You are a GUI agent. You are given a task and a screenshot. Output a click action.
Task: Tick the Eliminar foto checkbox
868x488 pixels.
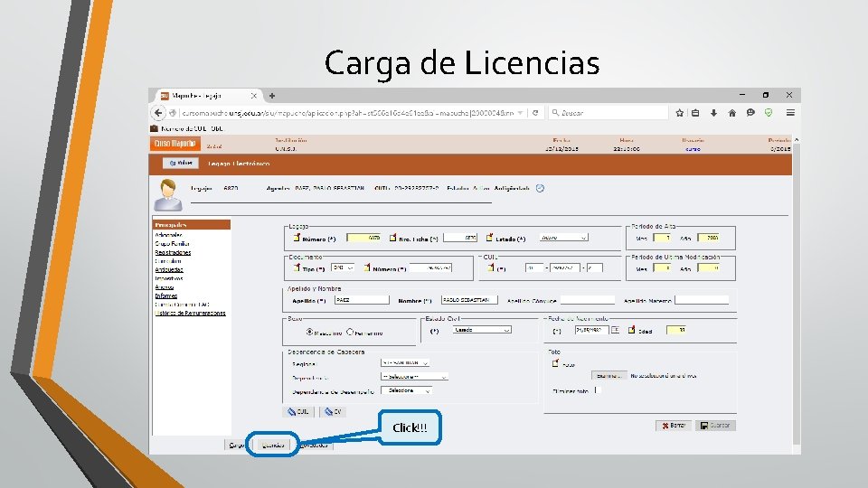click(598, 390)
